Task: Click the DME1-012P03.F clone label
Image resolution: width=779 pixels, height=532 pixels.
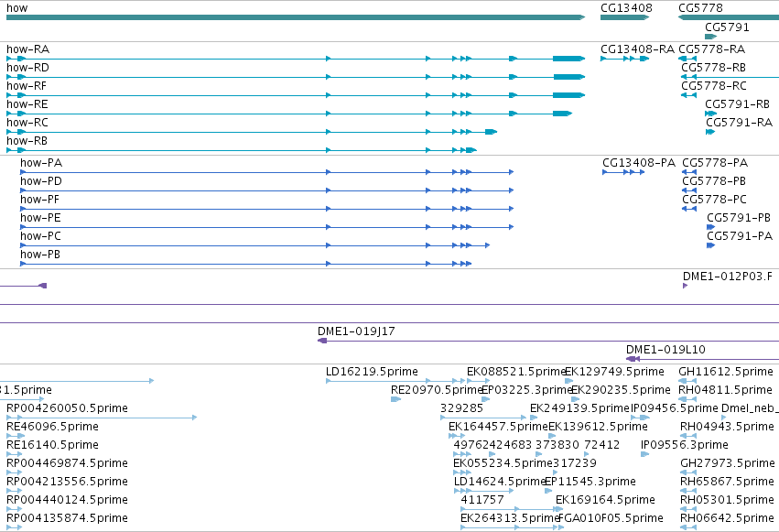Action: 728,277
